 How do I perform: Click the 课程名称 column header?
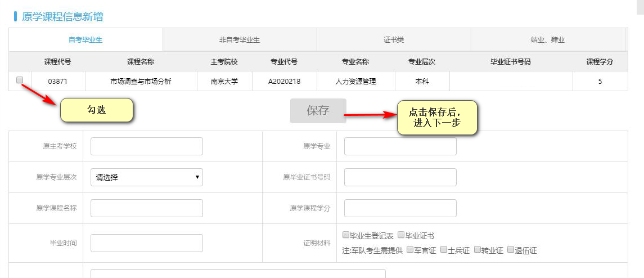pyautogui.click(x=141, y=62)
